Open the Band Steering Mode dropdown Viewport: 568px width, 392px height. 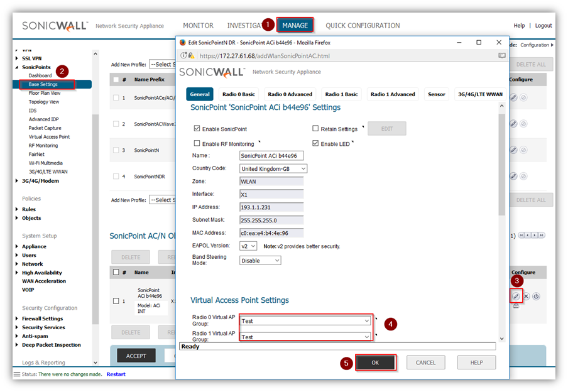(260, 260)
